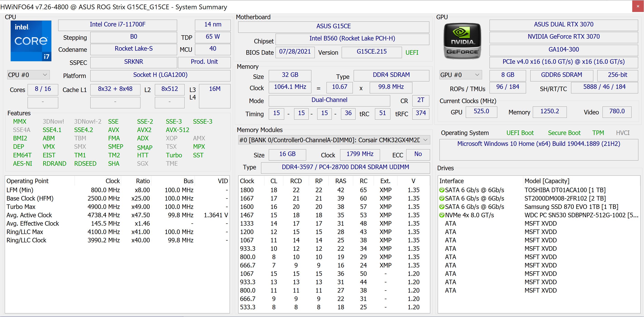Image resolution: width=644 pixels, height=317 pixels.
Task: Select the Ring/LLC Max row
Action: tap(117, 232)
